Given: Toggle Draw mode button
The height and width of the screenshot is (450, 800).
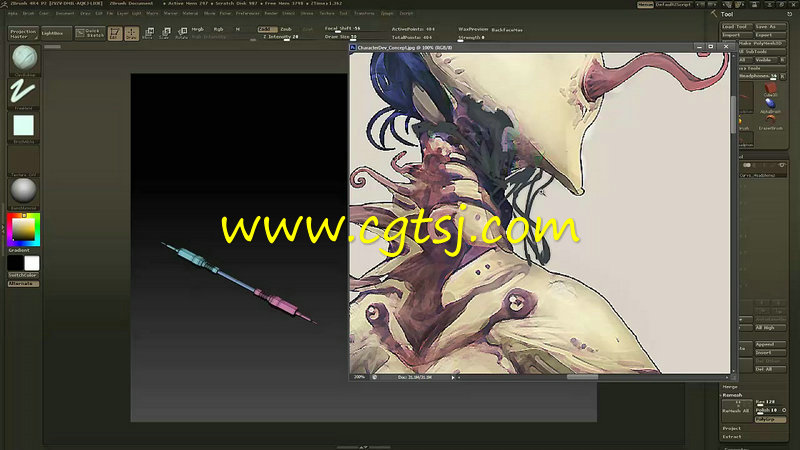Looking at the screenshot, I should tap(132, 33).
